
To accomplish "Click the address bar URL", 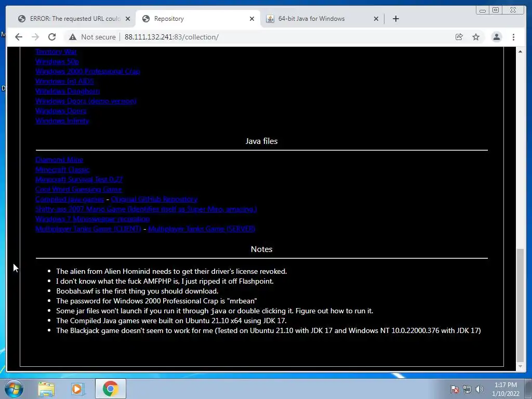I will (171, 37).
